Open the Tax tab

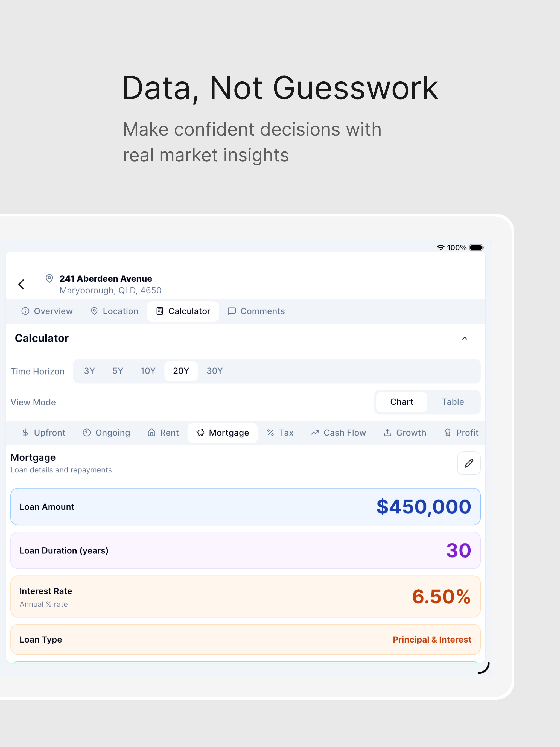coord(280,433)
